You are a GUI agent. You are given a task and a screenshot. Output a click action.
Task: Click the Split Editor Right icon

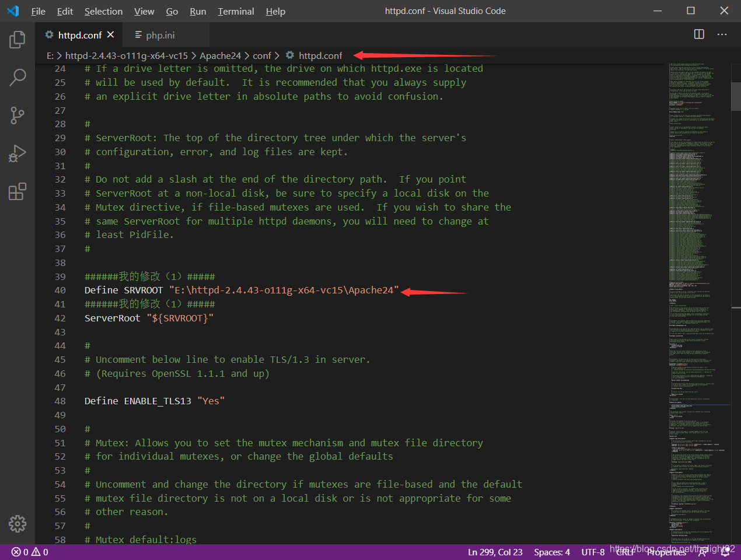699,34
